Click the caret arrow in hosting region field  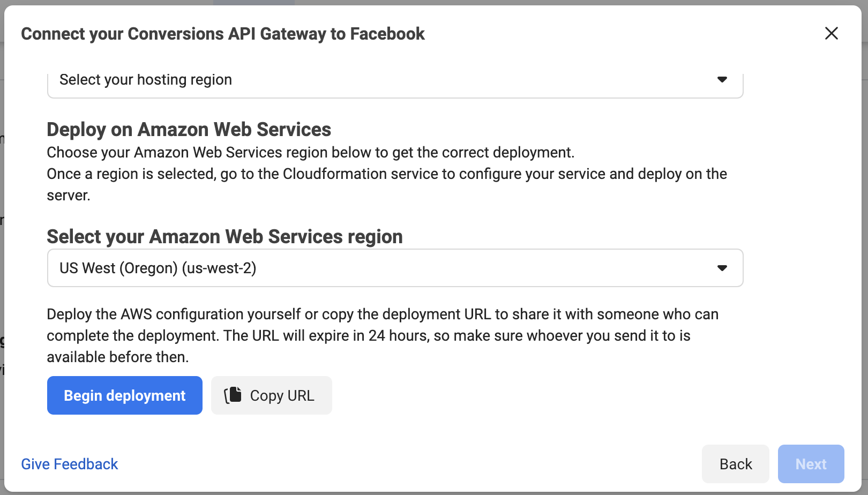pos(722,79)
